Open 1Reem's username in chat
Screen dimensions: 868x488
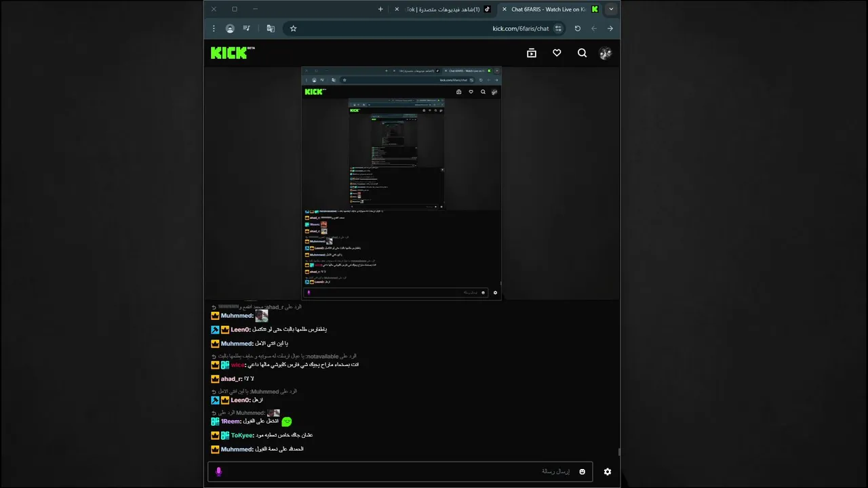[231, 422]
